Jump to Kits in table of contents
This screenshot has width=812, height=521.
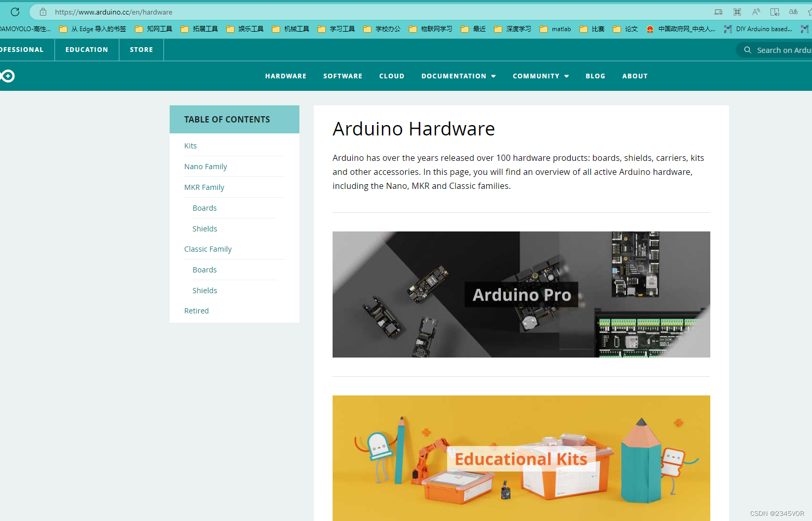coord(190,146)
